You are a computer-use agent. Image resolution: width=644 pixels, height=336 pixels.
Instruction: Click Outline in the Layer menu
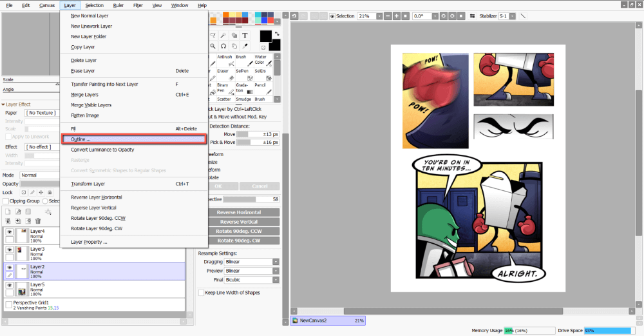point(134,139)
